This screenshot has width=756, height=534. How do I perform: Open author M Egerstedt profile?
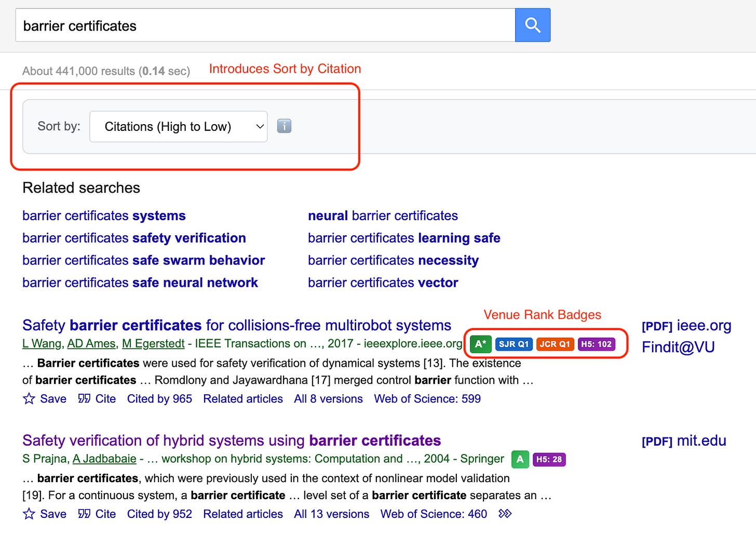coord(153,343)
